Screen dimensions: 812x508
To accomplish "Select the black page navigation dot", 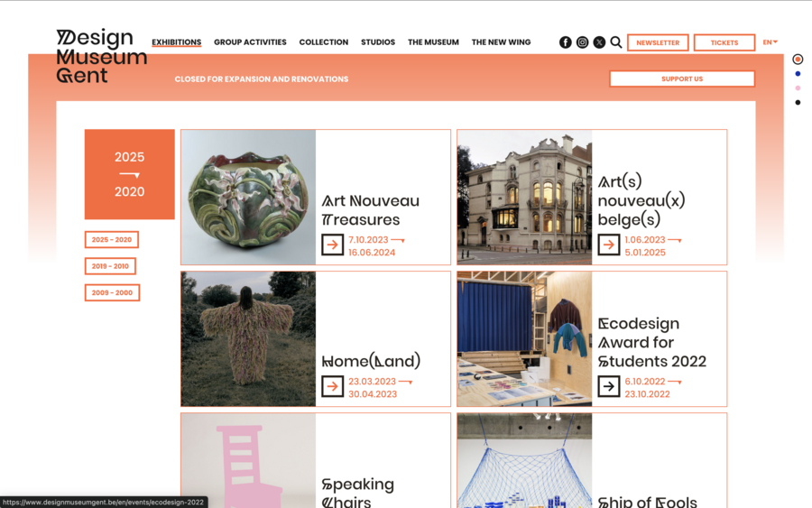I will pyautogui.click(x=798, y=103).
